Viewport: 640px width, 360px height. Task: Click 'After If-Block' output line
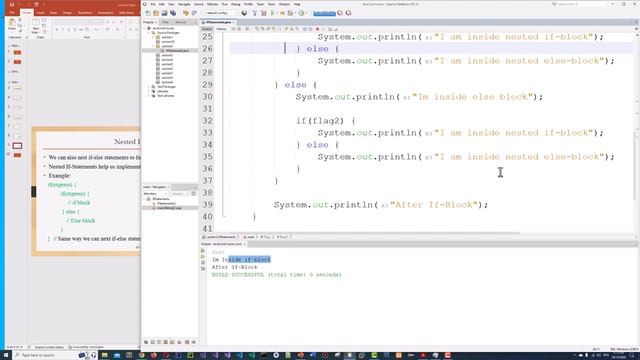[x=234, y=267]
